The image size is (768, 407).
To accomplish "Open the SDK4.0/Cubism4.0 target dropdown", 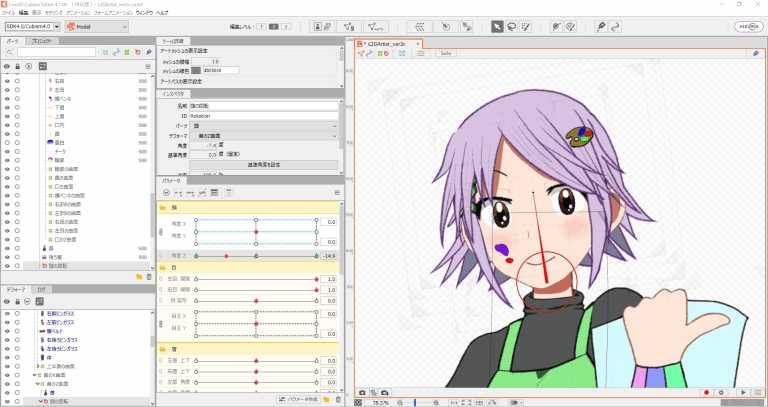I will 32,26.
